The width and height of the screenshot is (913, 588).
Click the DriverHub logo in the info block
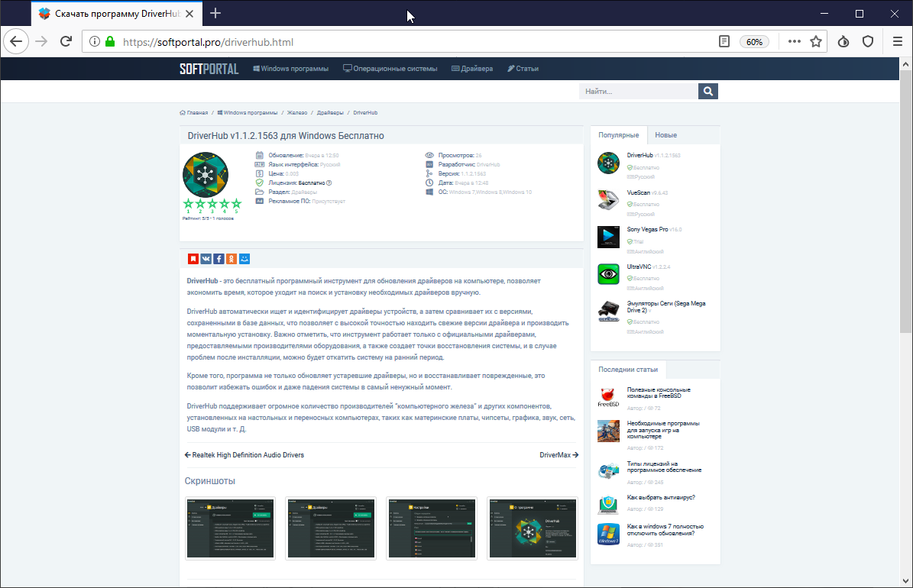(x=205, y=175)
